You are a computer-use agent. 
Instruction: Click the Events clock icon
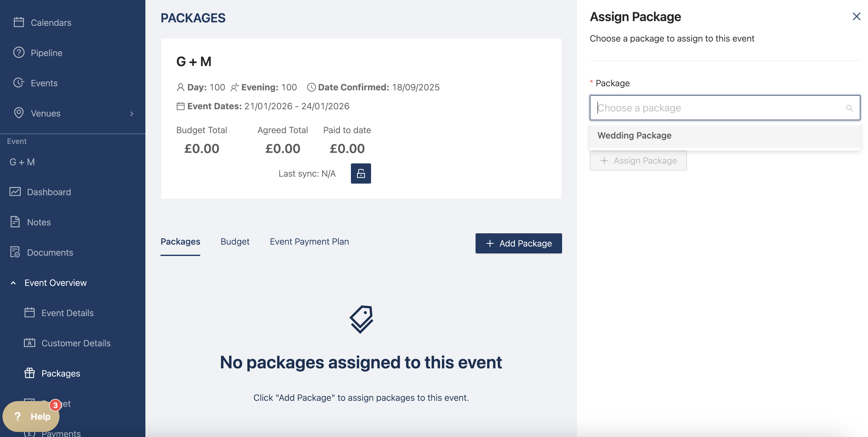click(19, 83)
